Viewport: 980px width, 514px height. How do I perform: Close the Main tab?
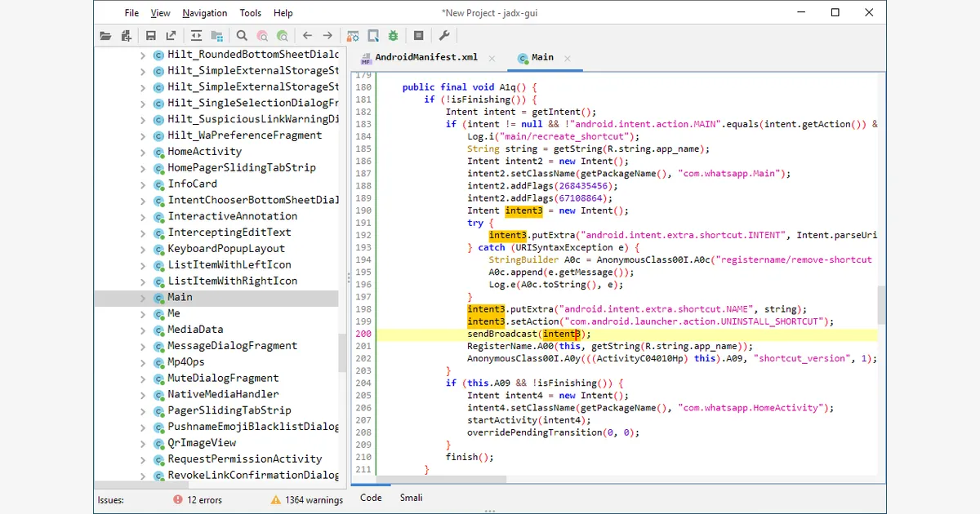[x=568, y=59]
